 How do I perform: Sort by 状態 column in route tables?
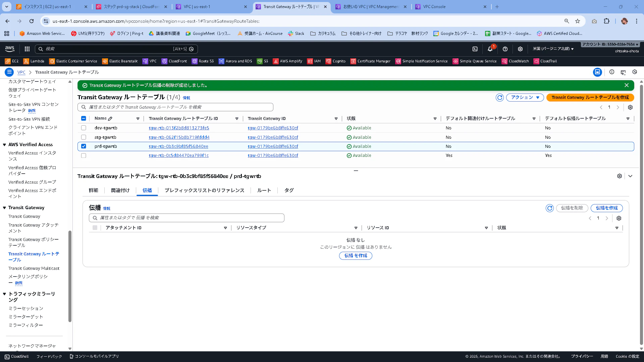[435, 119]
